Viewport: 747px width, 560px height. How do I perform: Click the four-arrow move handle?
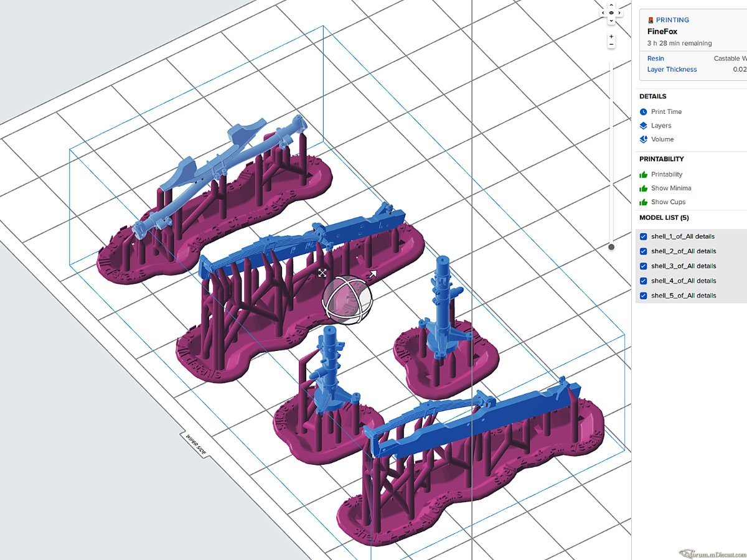322,273
